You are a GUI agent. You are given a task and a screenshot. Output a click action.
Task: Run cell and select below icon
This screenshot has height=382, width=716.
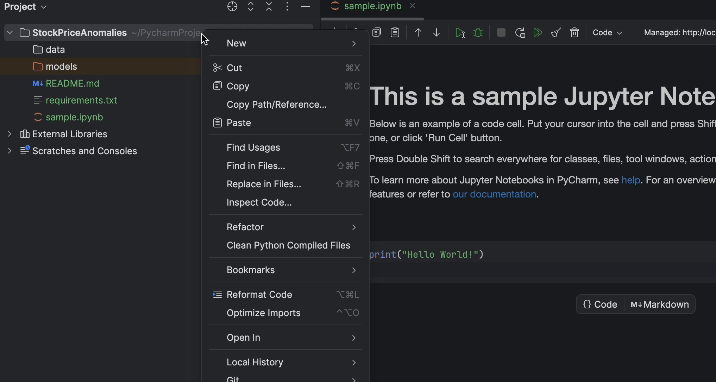[460, 32]
